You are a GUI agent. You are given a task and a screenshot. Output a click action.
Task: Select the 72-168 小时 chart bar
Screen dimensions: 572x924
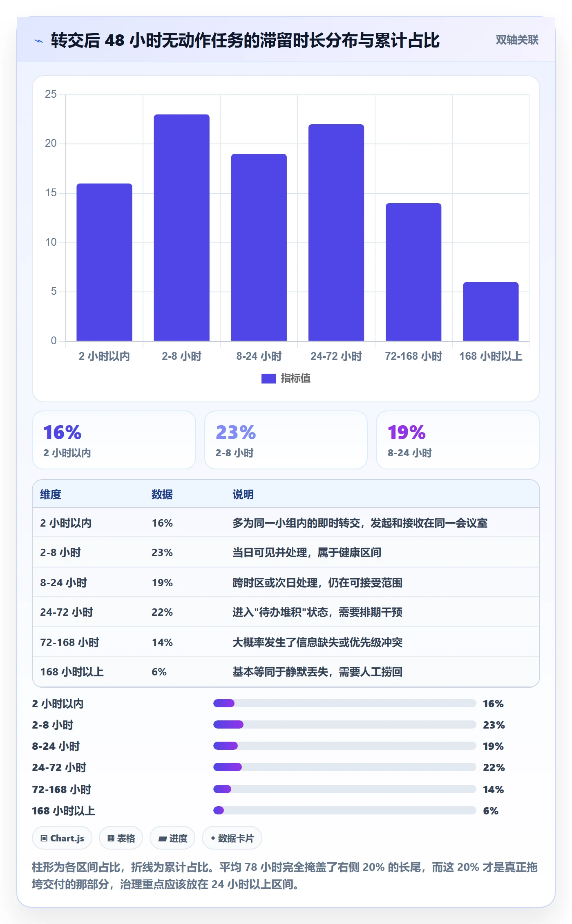(413, 272)
